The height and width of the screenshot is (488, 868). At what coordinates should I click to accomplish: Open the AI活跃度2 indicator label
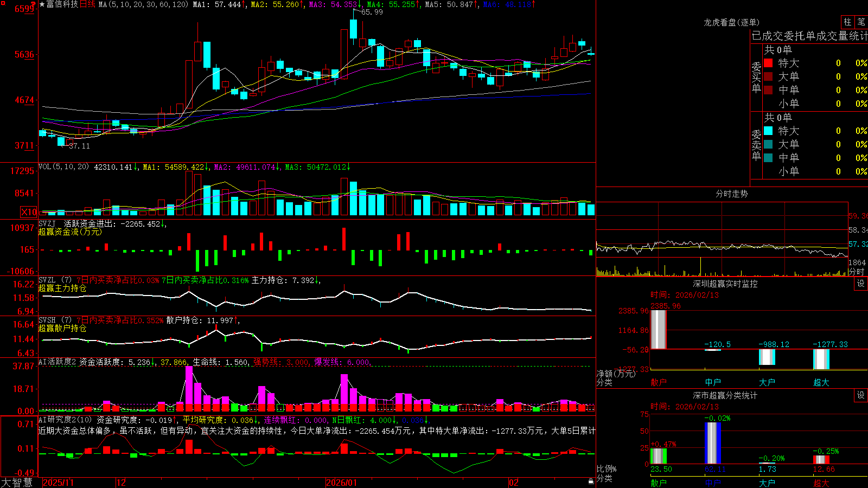(58, 362)
